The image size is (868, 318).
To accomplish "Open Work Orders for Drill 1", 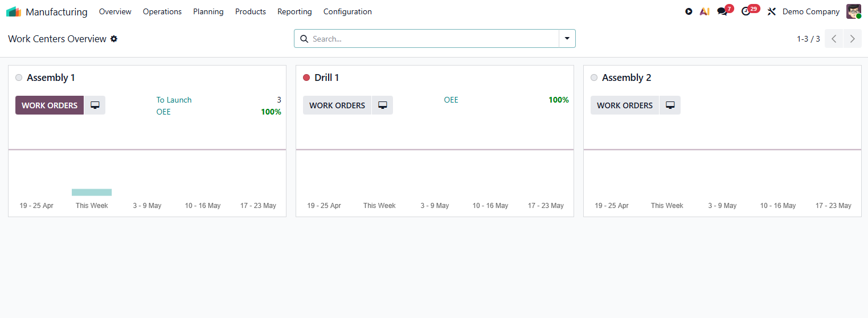I will (x=337, y=105).
